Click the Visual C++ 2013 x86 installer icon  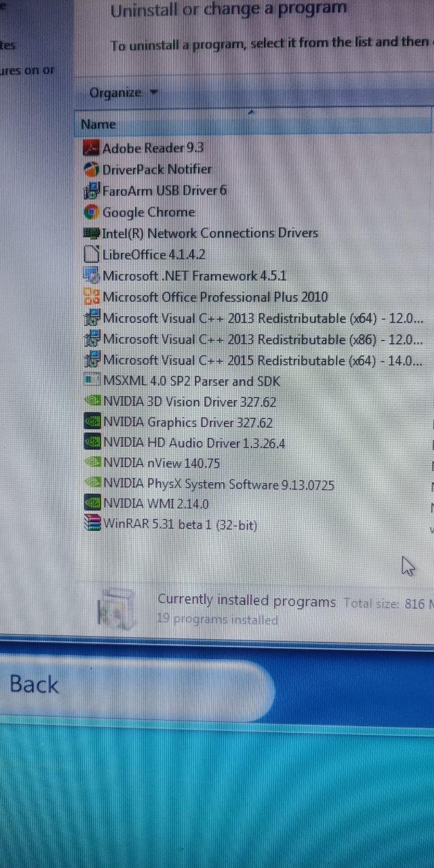(x=91, y=339)
